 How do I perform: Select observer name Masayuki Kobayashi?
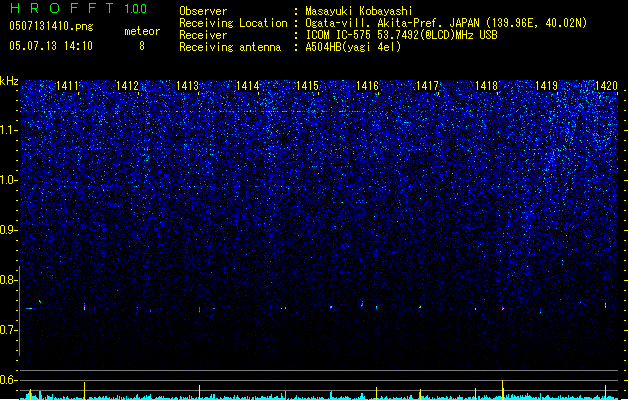pyautogui.click(x=359, y=11)
